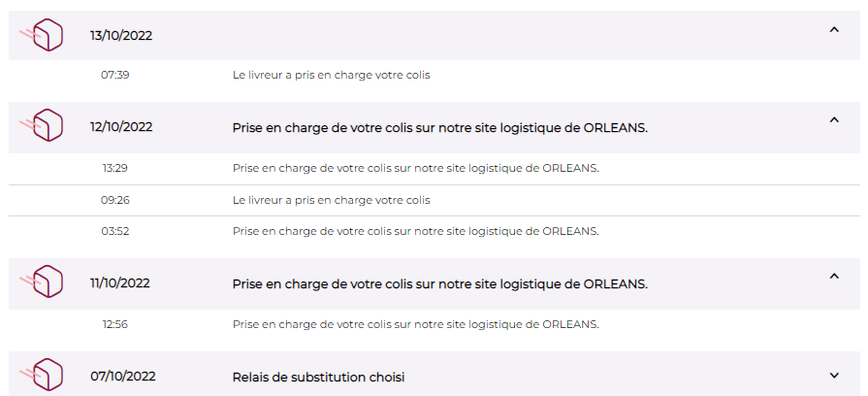
Task: Click the 03:52 ORLEANS tracking entry
Action: pos(415,231)
